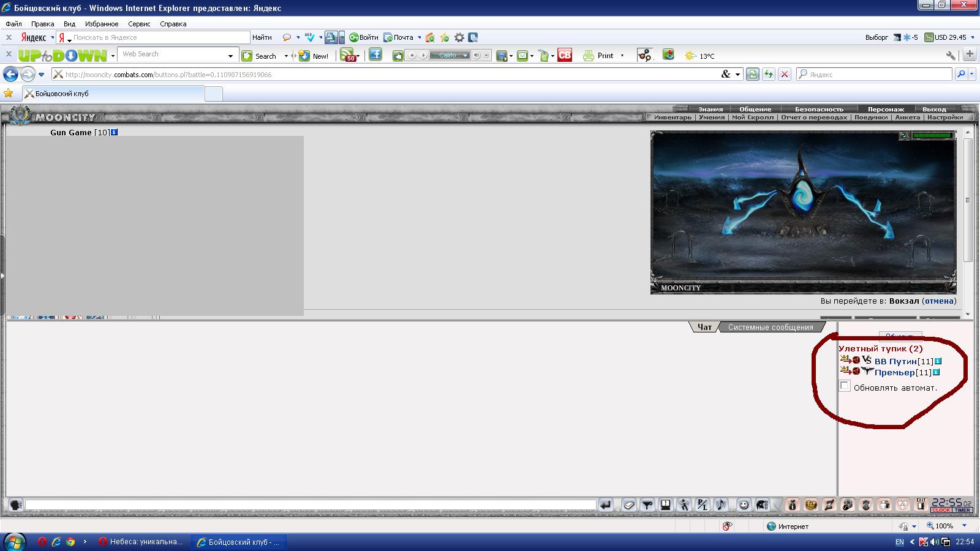Click the Windows Start button
980x551 pixels.
[x=14, y=542]
